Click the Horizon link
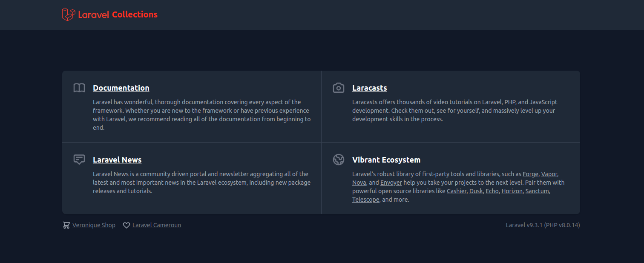Image resolution: width=644 pixels, height=263 pixels. click(512, 191)
